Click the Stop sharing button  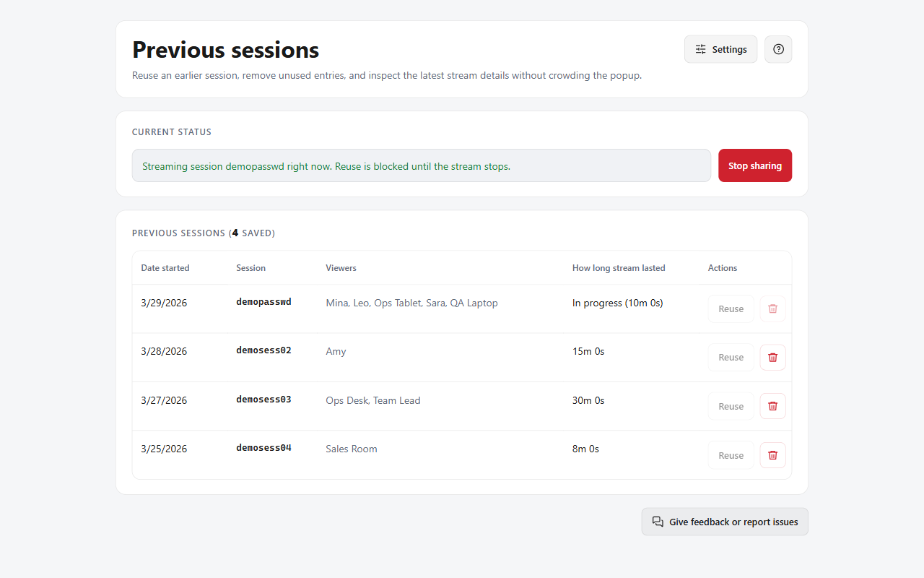pos(754,165)
